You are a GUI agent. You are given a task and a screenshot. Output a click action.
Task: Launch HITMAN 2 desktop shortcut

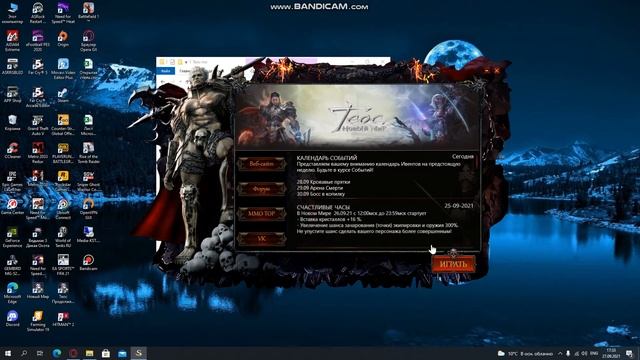[x=63, y=319]
